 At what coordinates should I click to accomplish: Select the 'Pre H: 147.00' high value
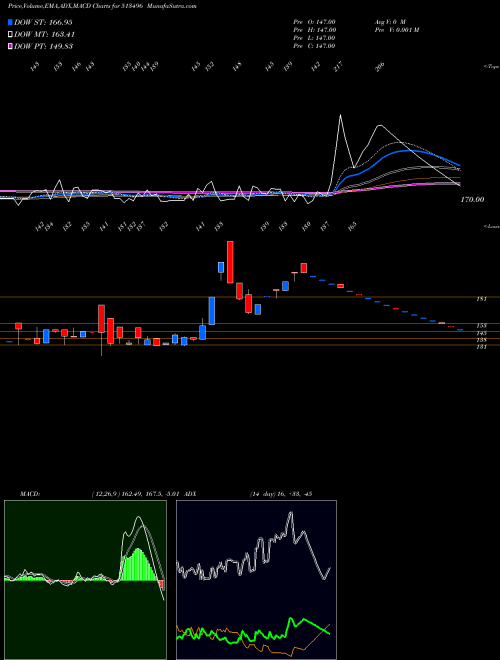tap(314, 30)
